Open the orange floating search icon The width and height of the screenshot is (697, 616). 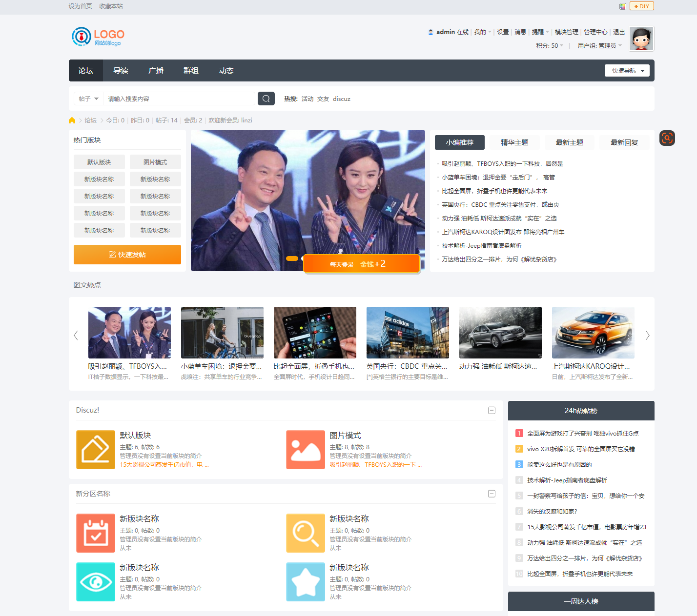(667, 138)
